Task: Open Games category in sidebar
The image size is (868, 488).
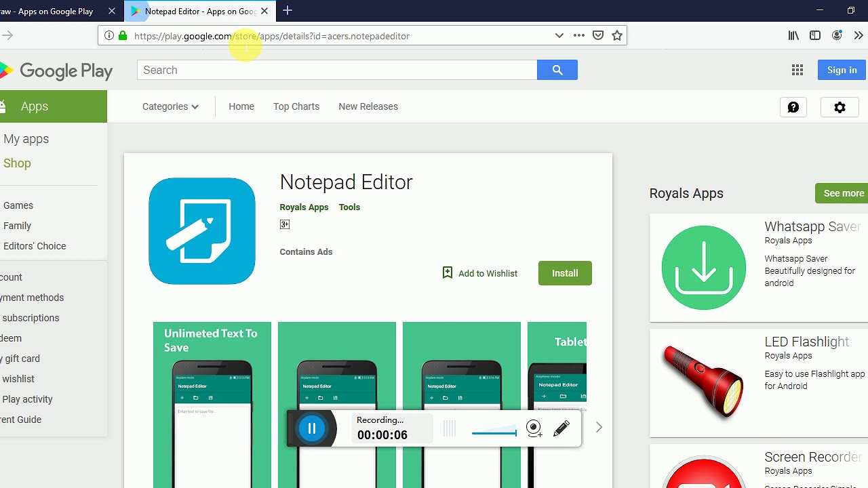Action: pos(18,205)
